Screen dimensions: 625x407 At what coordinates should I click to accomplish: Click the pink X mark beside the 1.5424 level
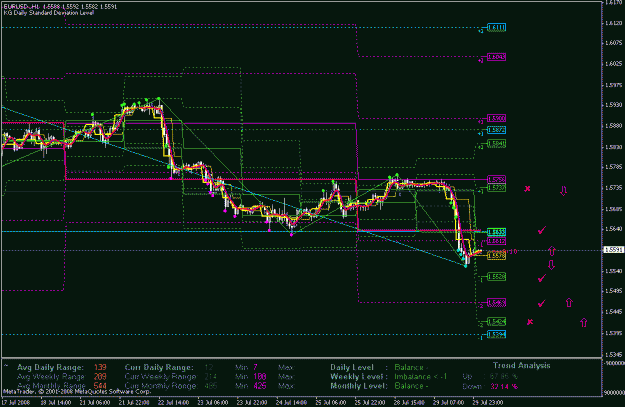pyautogui.click(x=530, y=322)
